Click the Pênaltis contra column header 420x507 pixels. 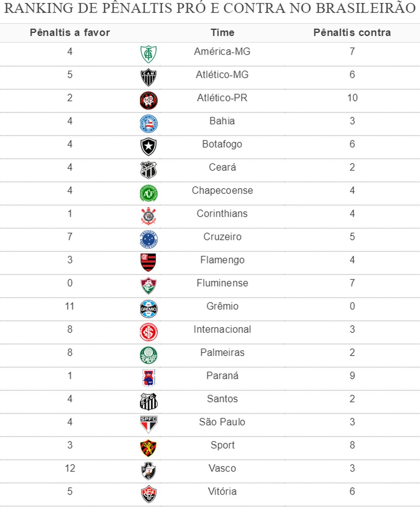pos(352,33)
